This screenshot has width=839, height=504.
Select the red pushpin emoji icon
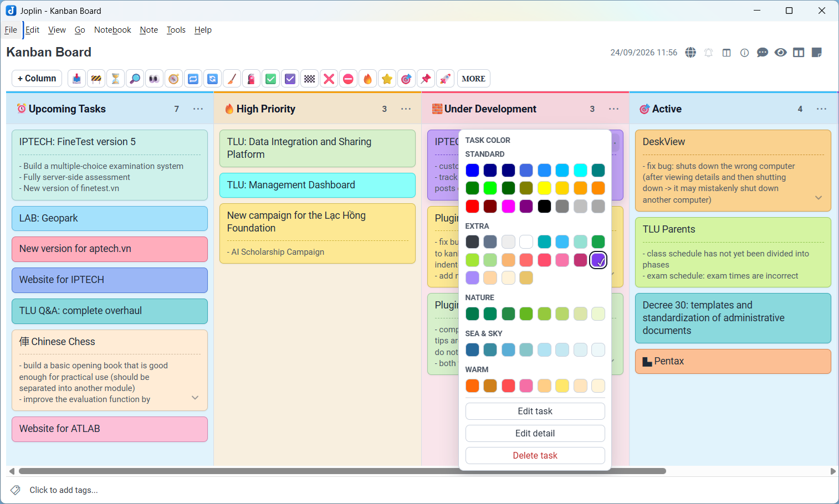426,79
